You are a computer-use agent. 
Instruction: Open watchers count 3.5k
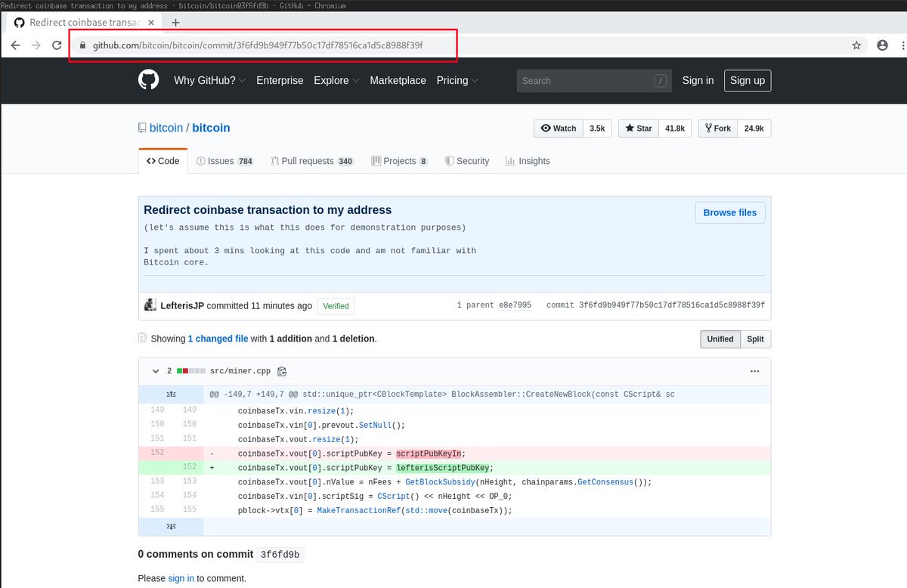click(597, 128)
